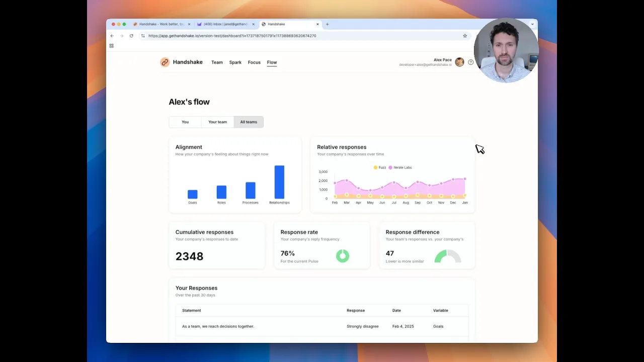Click the 76% response rate value
The image size is (644, 362).
[288, 253]
